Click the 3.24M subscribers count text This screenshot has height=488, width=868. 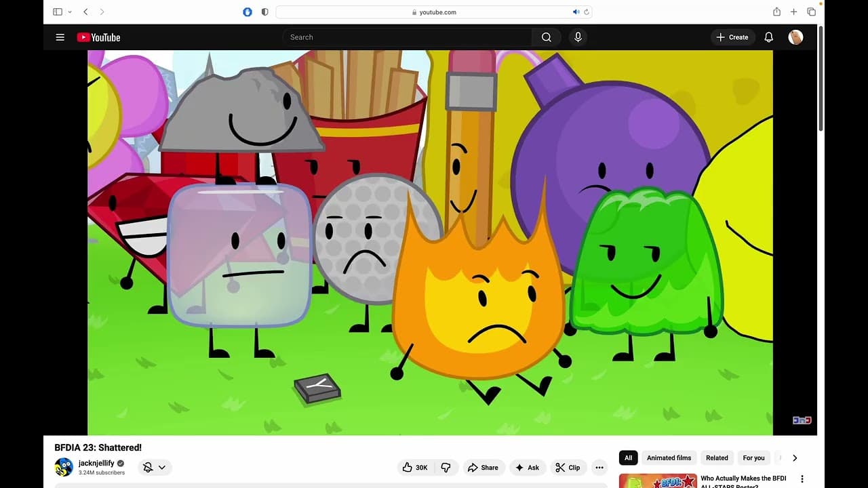coord(102,472)
